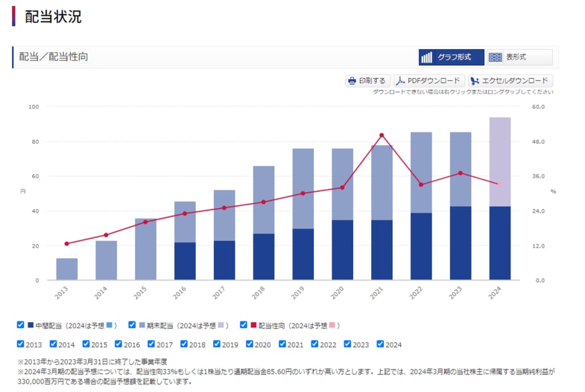Screen dimensions: 585x392
Task: Click the 2021 payout ratio peak point
Action: click(382, 135)
